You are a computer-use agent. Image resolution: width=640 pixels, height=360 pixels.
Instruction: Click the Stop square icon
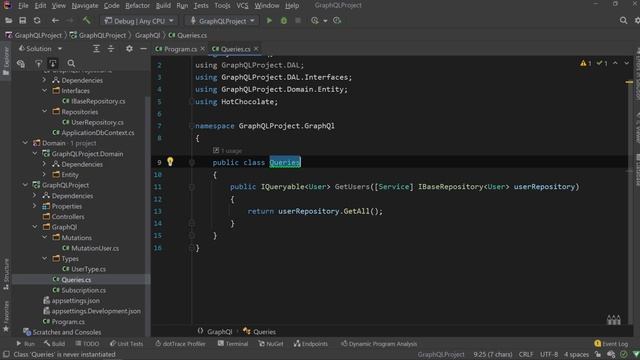click(298, 20)
